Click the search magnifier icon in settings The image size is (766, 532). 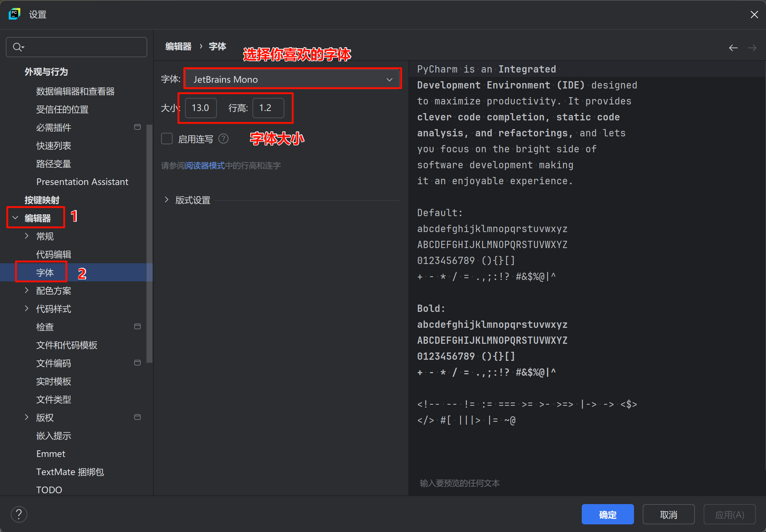18,47
